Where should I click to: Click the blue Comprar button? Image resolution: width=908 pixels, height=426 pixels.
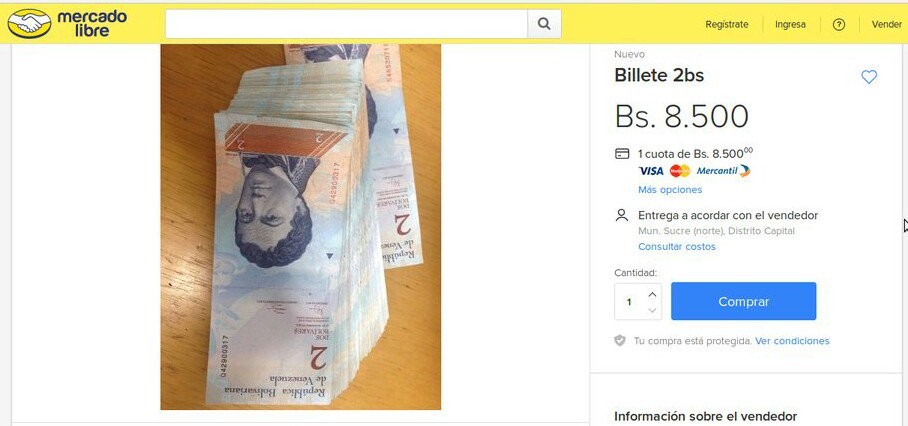coord(744,301)
